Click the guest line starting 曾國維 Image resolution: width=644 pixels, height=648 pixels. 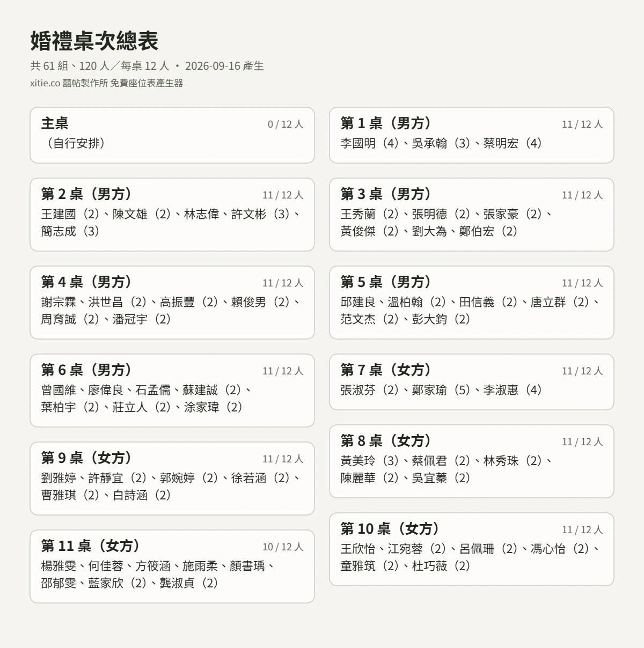click(147, 390)
